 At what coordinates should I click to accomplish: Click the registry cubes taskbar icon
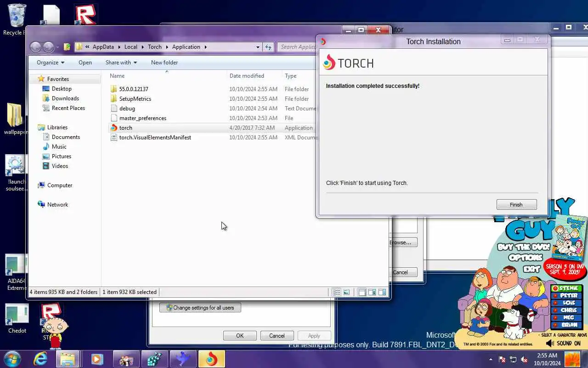154,359
